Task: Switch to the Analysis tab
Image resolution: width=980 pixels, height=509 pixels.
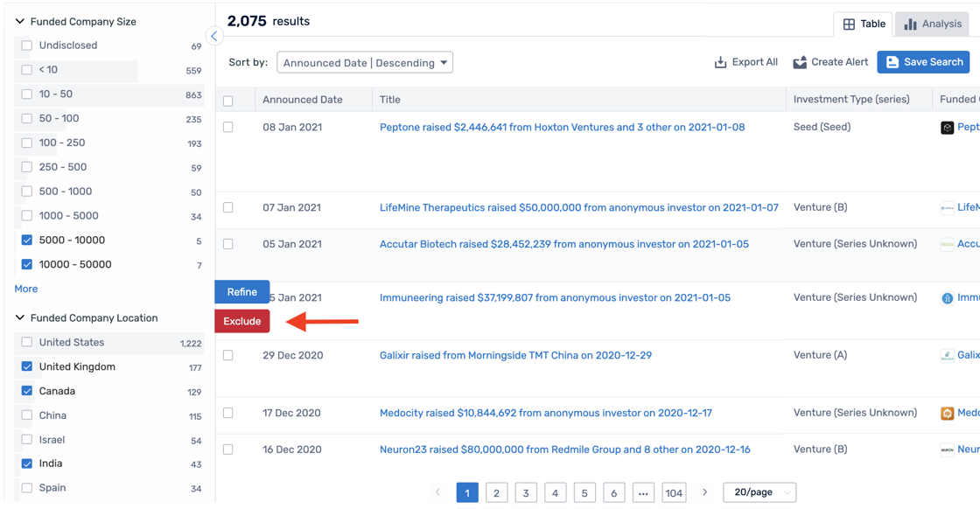Action: coord(933,24)
